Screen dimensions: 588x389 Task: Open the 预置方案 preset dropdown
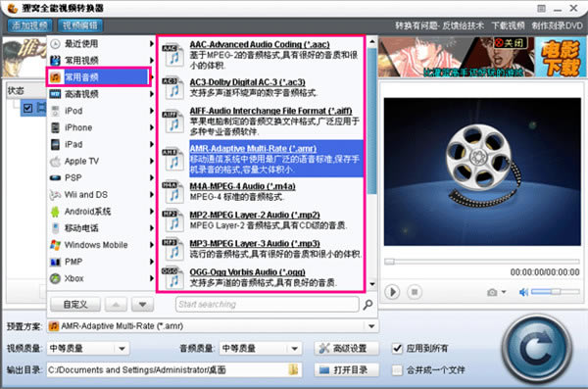point(213,326)
